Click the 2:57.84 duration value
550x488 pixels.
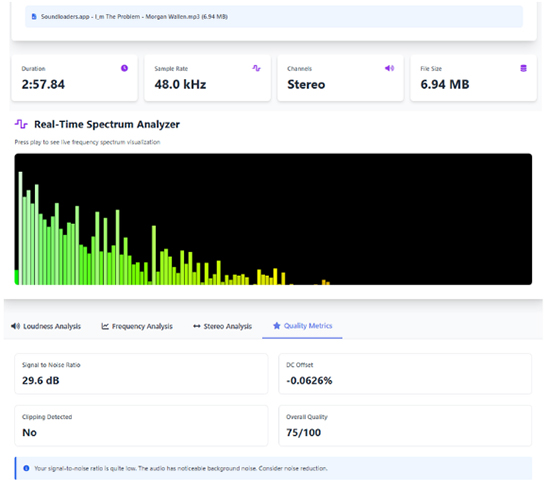pos(43,85)
